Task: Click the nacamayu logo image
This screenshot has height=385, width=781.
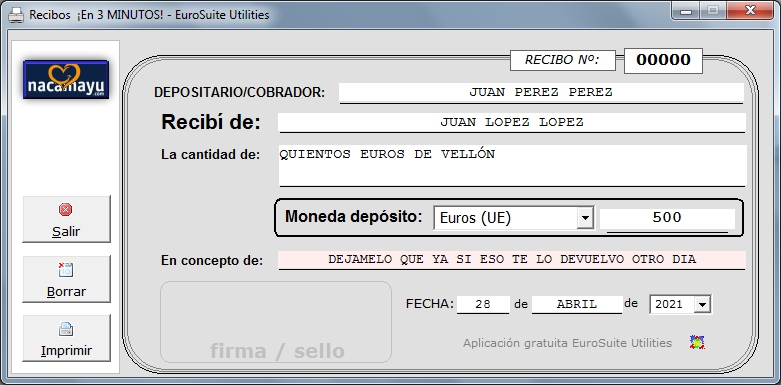Action: point(66,79)
